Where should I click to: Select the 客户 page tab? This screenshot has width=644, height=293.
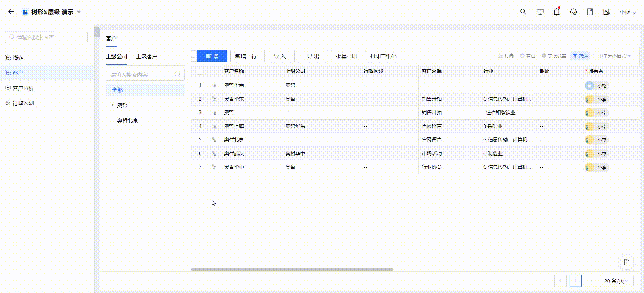coord(111,39)
